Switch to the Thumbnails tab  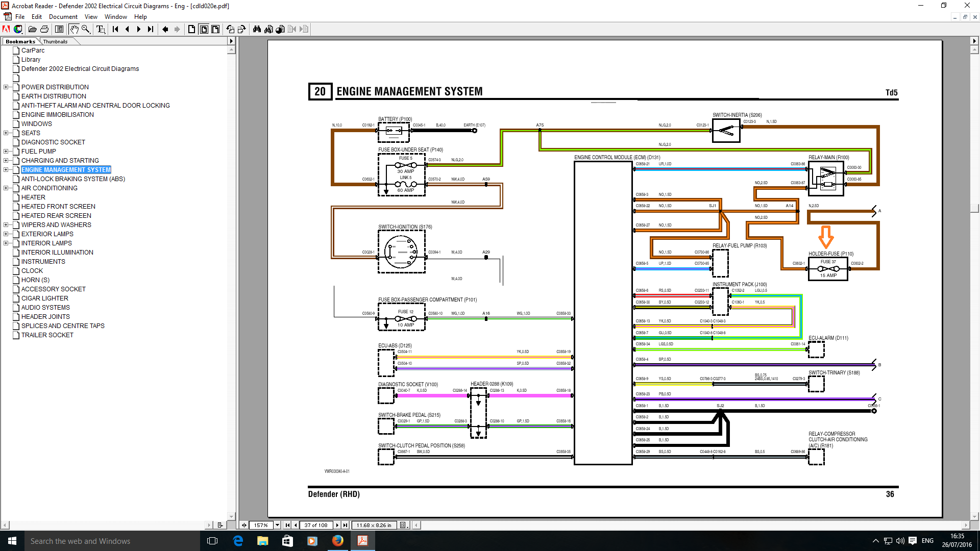click(55, 41)
